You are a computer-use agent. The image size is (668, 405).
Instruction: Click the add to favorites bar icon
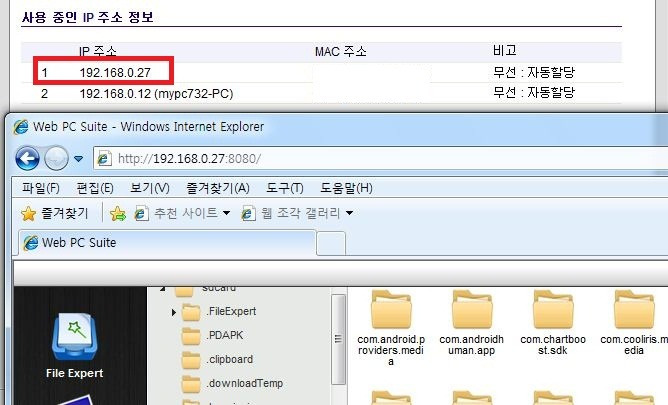point(118,213)
